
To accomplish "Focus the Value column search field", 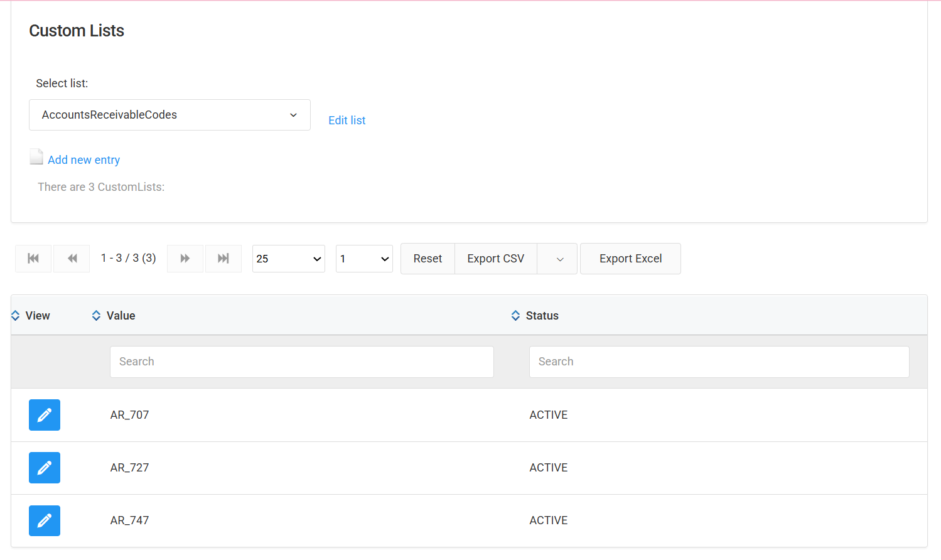I will pos(301,362).
